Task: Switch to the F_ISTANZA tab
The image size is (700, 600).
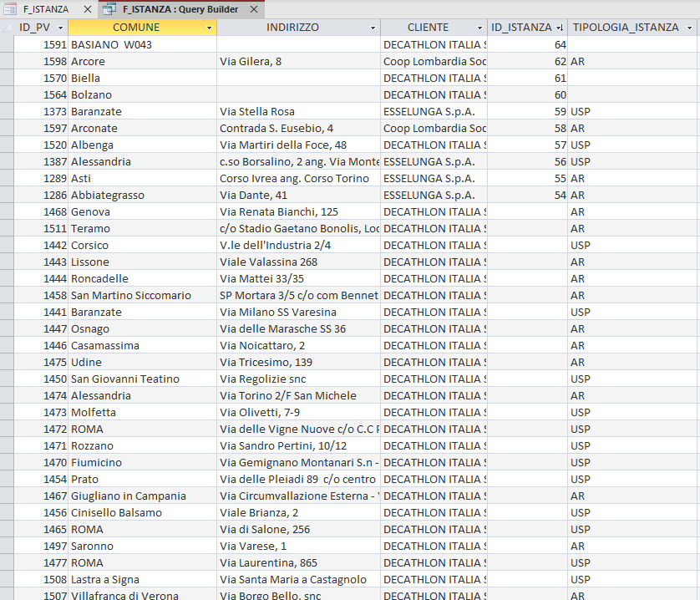Action: tap(46, 9)
